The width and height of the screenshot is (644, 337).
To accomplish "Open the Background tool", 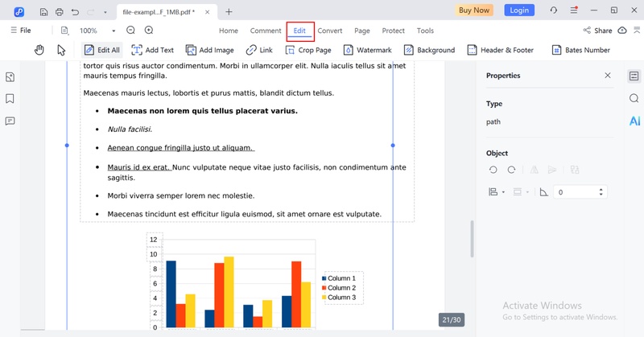I will 429,50.
